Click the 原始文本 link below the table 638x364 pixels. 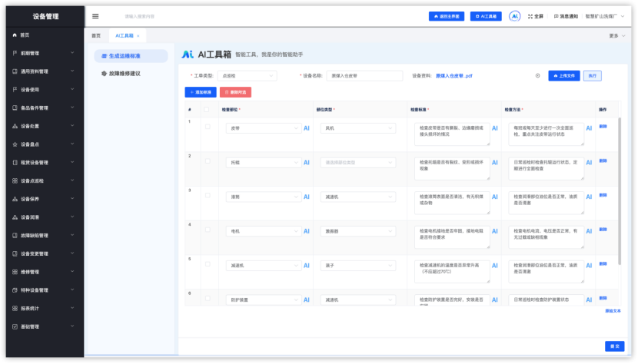click(613, 311)
